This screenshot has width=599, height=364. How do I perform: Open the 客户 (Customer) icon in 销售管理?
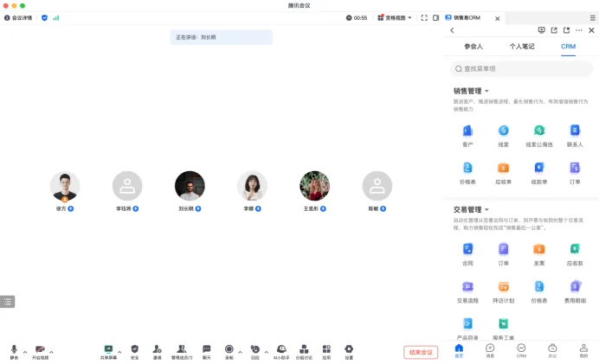[x=467, y=131]
